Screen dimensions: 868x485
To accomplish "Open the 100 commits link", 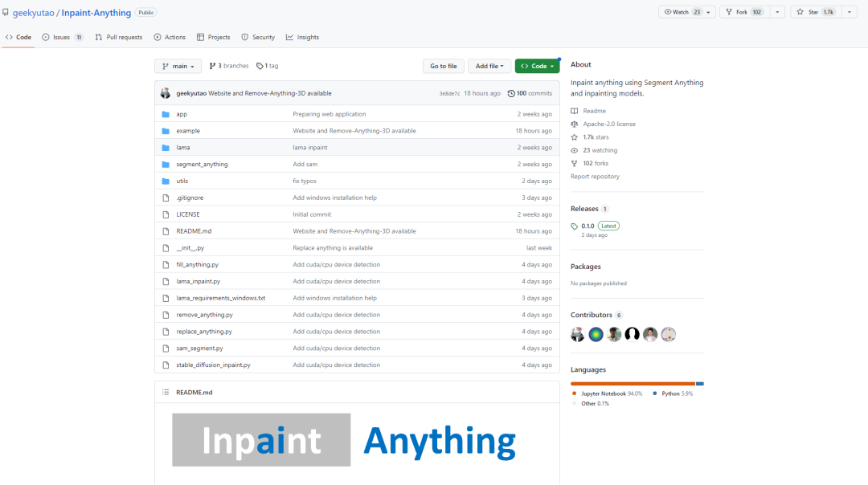I will pyautogui.click(x=530, y=93).
